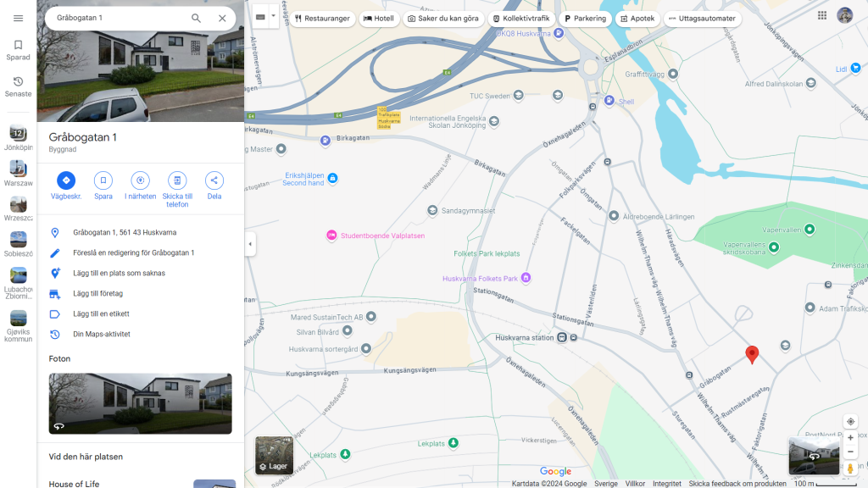Click Lägg till företag
Image resolution: width=868 pixels, height=488 pixels.
coord(141,293)
